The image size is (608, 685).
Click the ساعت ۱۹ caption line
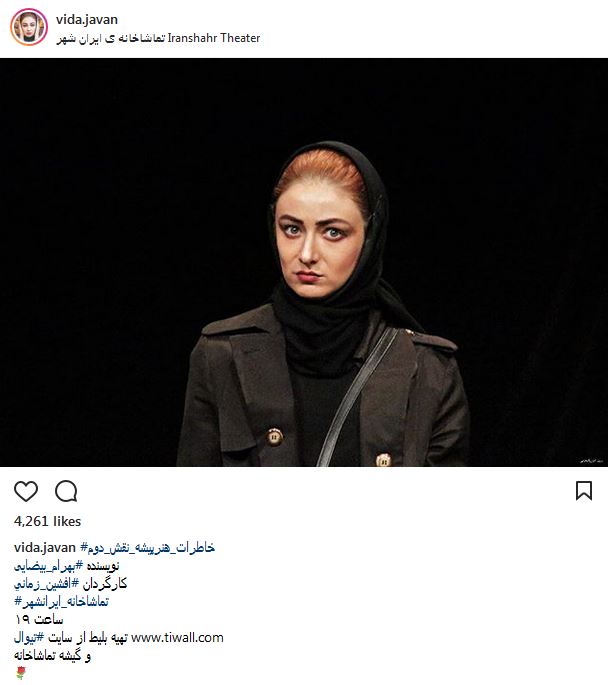pos(39,620)
